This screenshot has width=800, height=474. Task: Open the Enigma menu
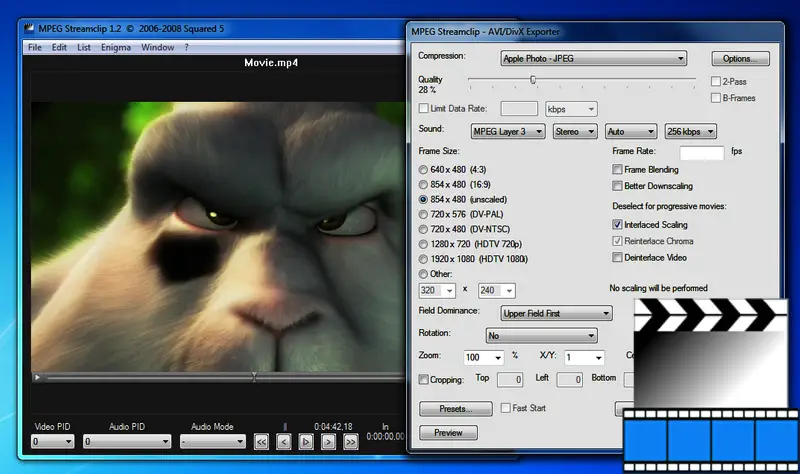(x=116, y=47)
